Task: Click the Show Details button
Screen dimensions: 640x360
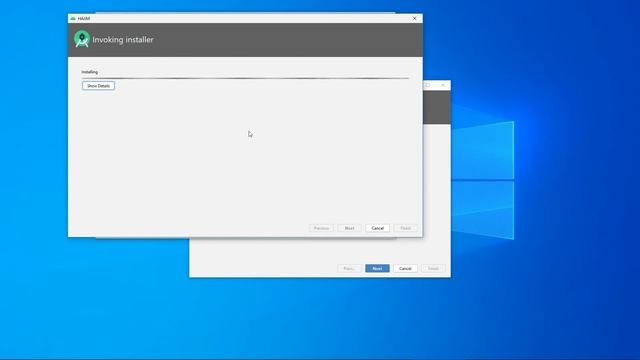Action: point(98,86)
